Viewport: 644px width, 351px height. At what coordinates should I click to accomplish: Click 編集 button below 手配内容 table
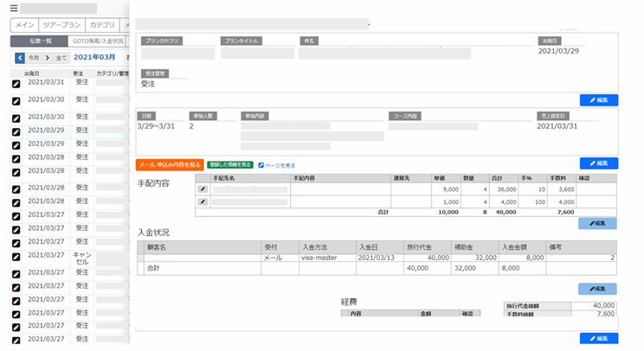[598, 223]
